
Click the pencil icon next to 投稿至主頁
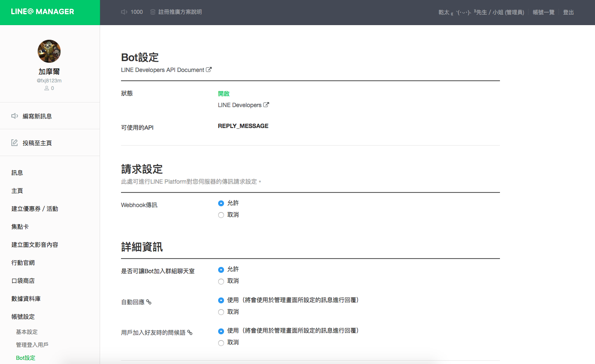tap(15, 143)
